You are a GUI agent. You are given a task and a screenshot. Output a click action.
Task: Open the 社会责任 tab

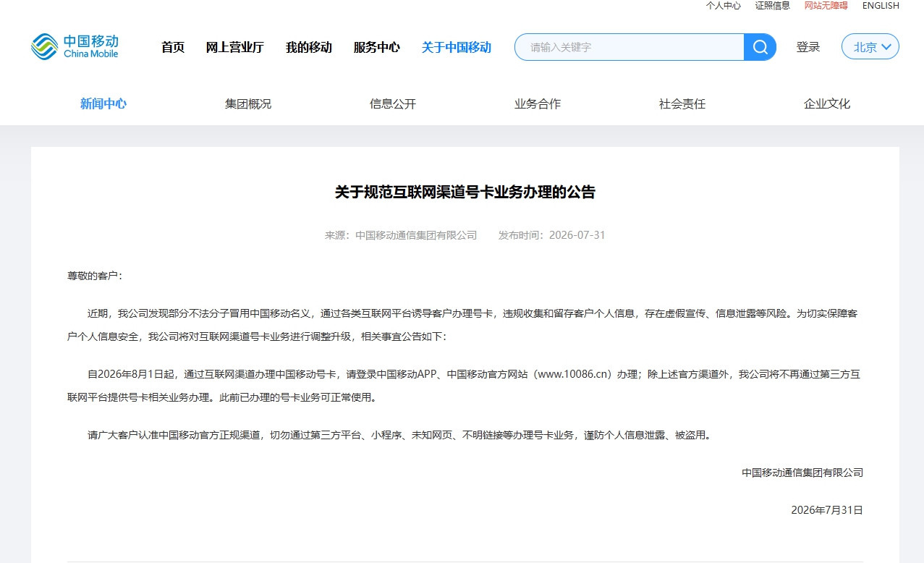682,103
